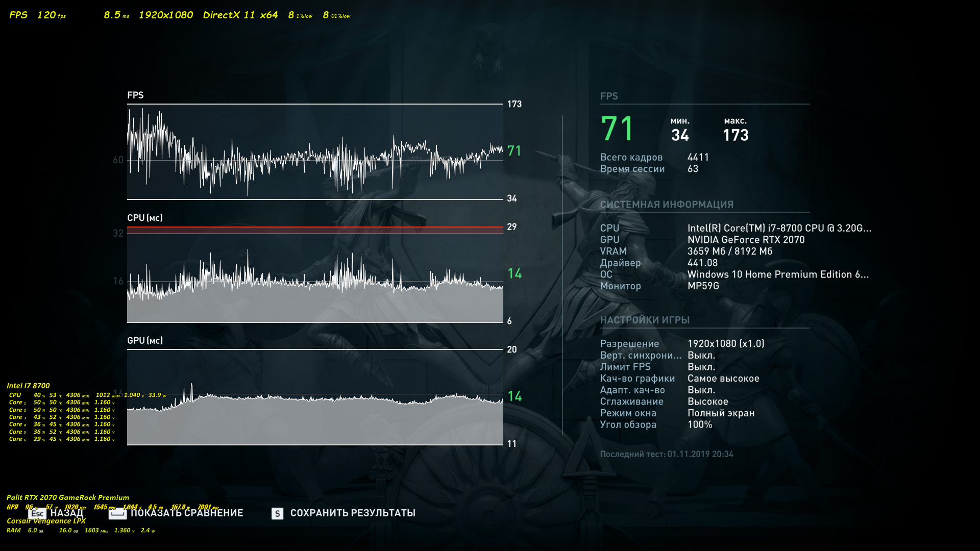Click the мин. 34 FPS value

coord(680,135)
